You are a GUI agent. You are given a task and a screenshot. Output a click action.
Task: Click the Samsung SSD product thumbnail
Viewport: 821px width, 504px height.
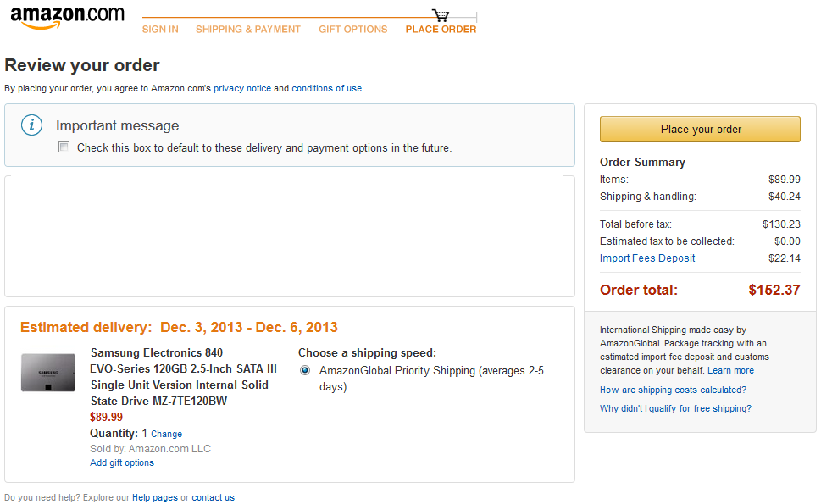(x=48, y=374)
